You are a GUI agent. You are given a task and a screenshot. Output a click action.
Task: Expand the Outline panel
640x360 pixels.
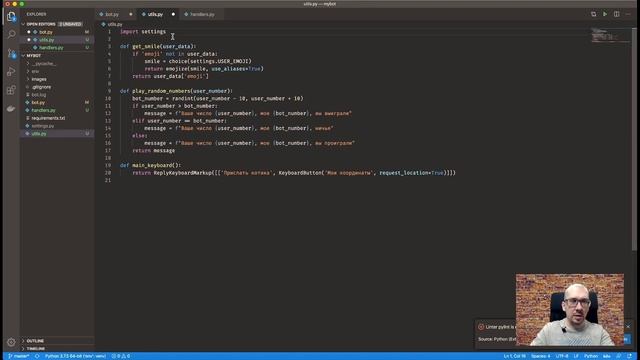tap(57, 341)
